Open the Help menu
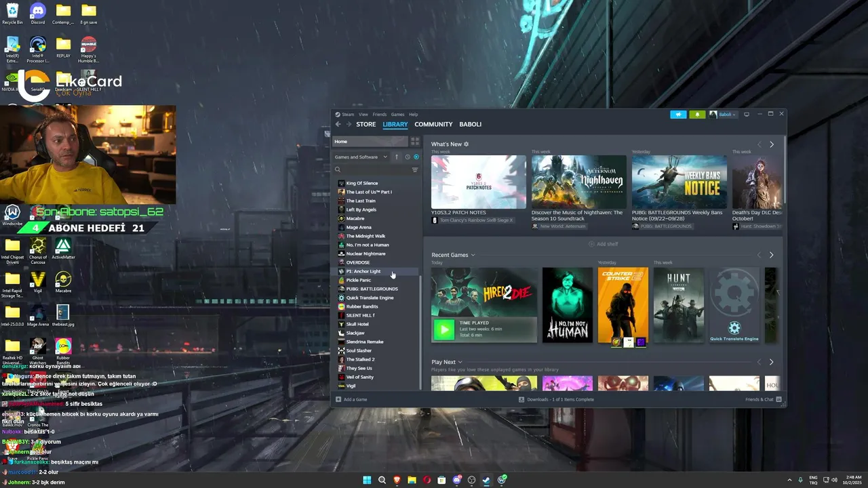868x488 pixels. click(414, 115)
